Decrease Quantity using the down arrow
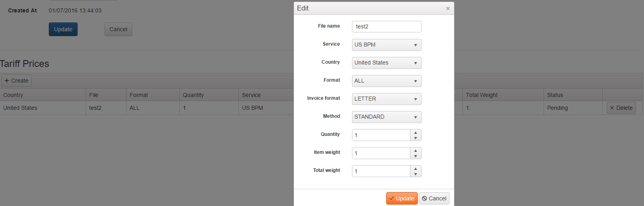The image size is (644, 206). pyautogui.click(x=416, y=138)
